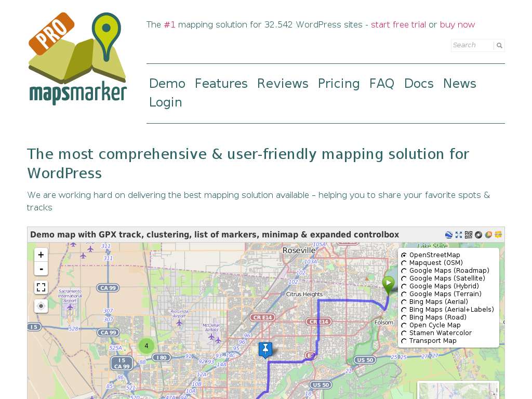This screenshot has width=532, height=399.
Task: Click the Citrus Heights map label
Action: (304, 294)
